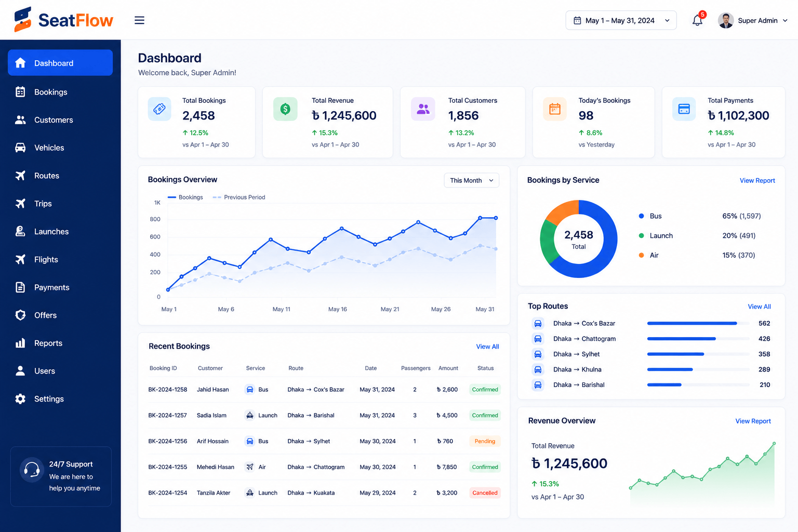Open the May 1 – May 31 date range picker
798x532 pixels.
tap(621, 20)
